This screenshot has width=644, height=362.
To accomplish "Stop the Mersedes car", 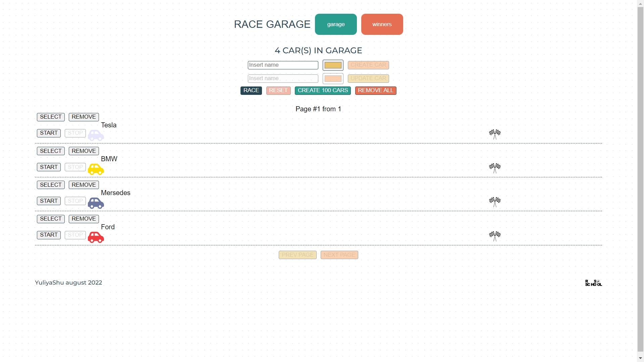I will point(75,201).
